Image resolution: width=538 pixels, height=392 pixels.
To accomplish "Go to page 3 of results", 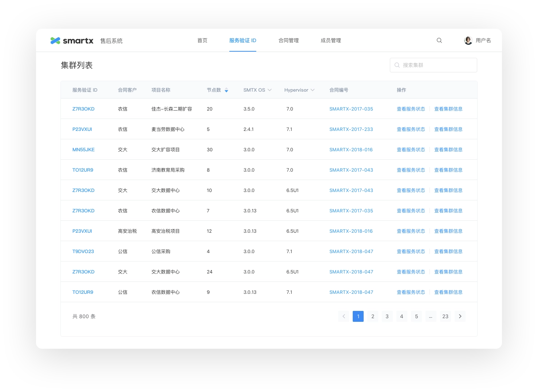I will pos(387,316).
